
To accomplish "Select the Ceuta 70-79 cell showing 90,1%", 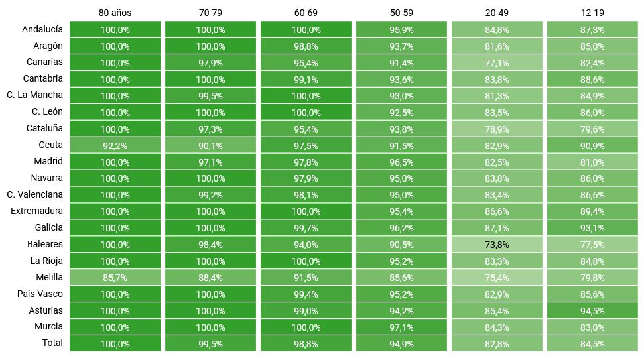I will point(210,145).
